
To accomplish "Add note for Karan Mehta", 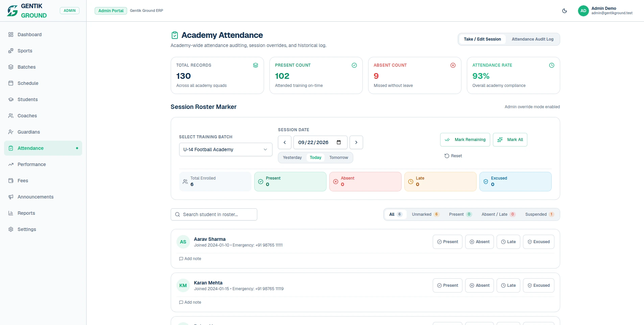I will (190, 302).
